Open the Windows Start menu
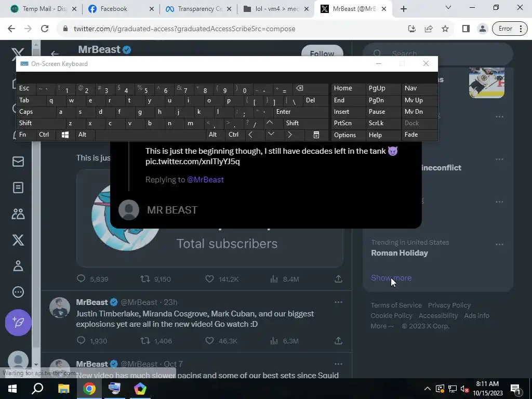 click(x=12, y=389)
